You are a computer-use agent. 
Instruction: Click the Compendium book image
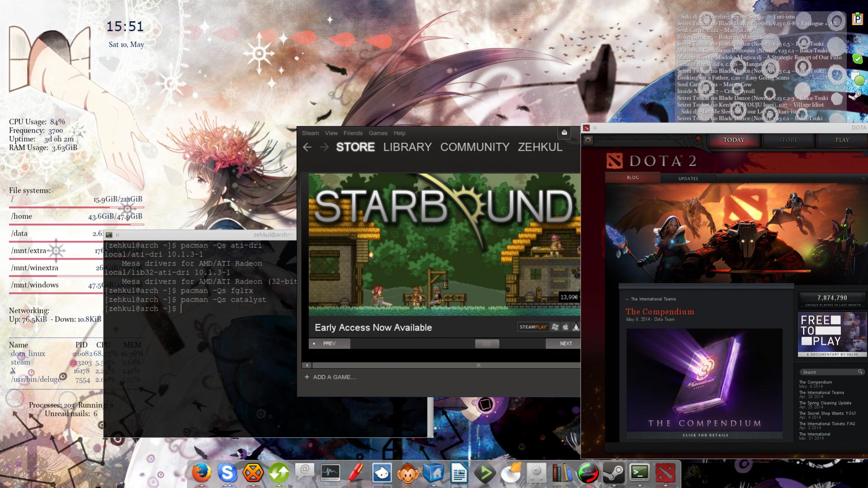point(704,379)
